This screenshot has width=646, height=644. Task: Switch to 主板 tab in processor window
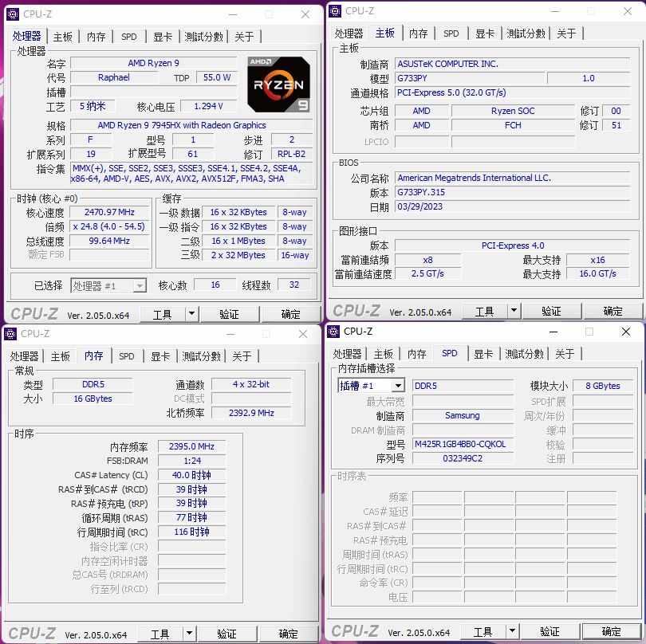pyautogui.click(x=63, y=37)
